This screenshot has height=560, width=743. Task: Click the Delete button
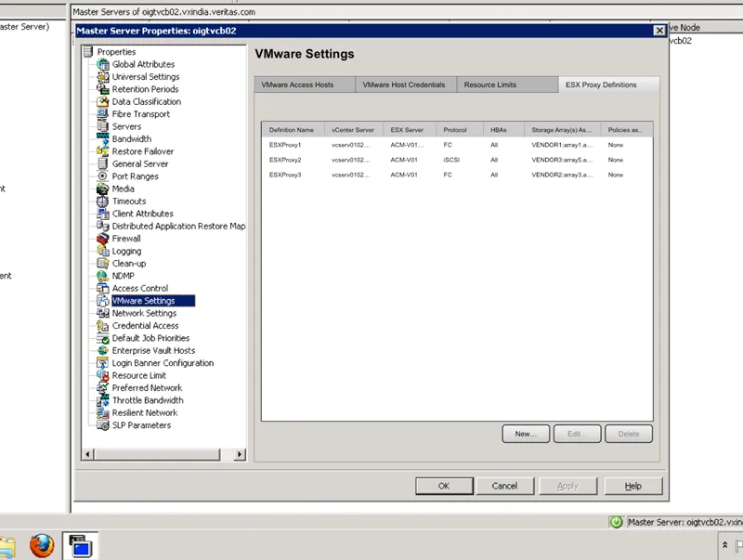tap(629, 434)
